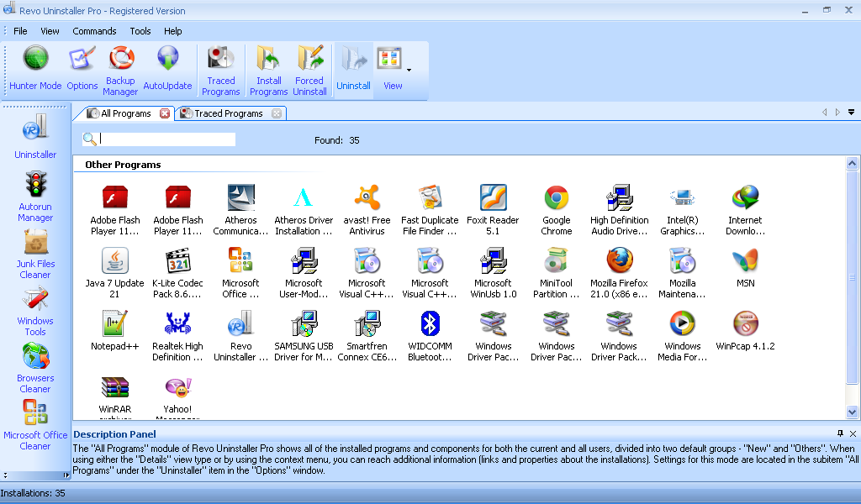Pin the Description Panel
The height and width of the screenshot is (504, 861).
pos(840,433)
